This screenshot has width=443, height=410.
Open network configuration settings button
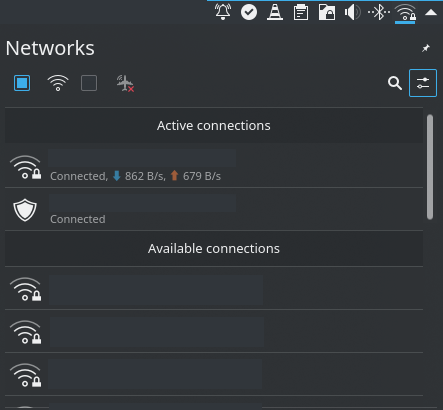pyautogui.click(x=423, y=83)
